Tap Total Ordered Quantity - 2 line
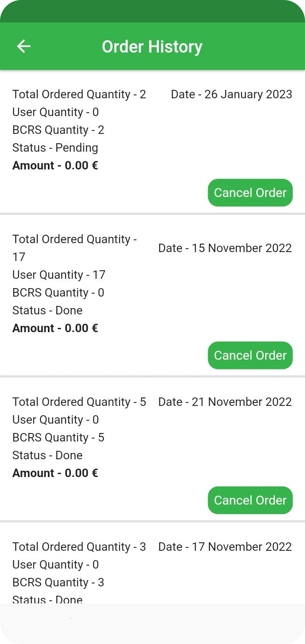This screenshot has width=305, height=644. (x=79, y=94)
